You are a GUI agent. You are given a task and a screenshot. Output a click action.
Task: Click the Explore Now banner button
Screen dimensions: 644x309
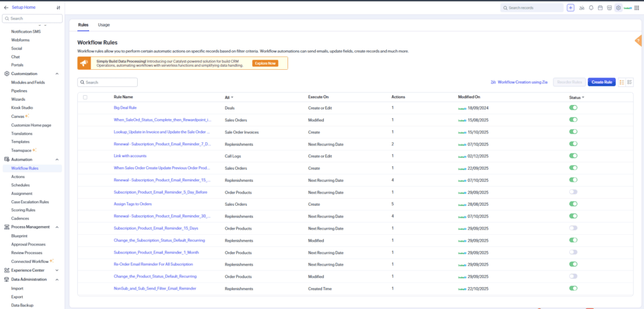pyautogui.click(x=265, y=64)
